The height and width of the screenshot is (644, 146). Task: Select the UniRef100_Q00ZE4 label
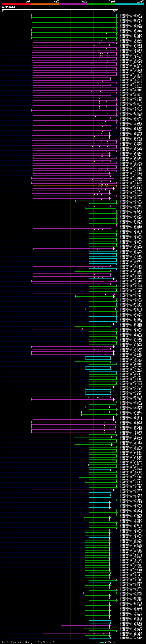tap(131, 45)
